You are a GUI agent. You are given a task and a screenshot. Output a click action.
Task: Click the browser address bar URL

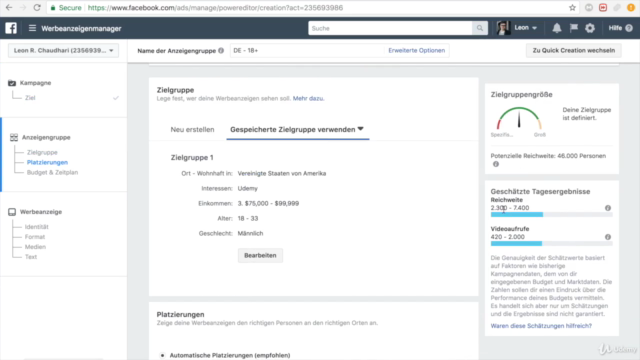pyautogui.click(x=216, y=8)
